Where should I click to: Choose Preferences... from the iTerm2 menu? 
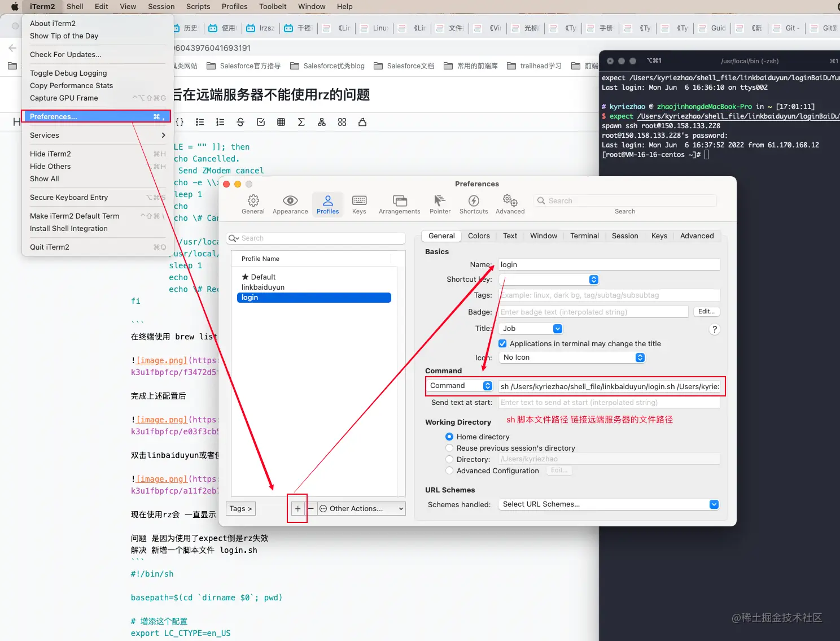[97, 116]
